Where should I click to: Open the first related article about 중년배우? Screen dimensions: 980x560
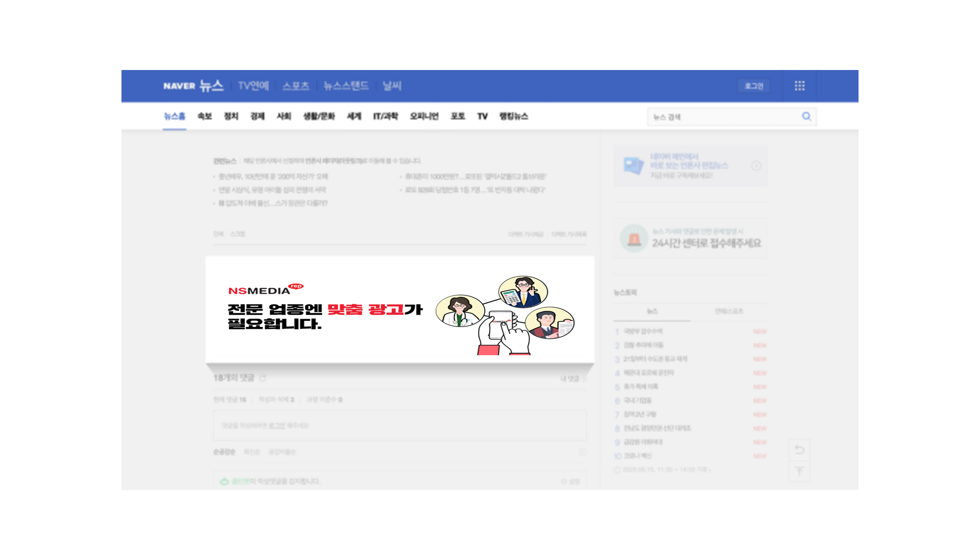click(273, 177)
